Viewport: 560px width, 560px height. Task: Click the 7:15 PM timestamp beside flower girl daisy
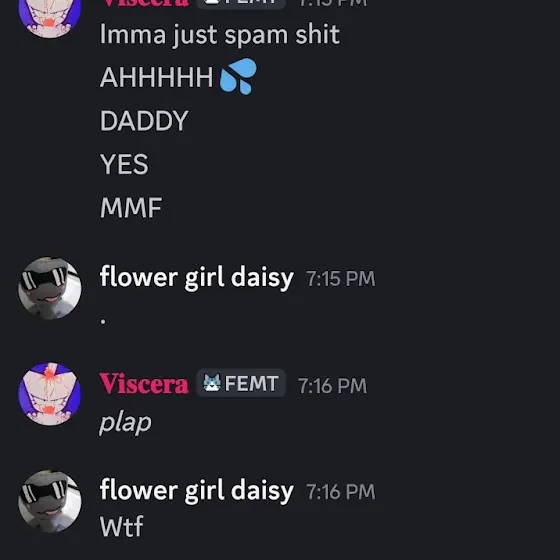pyautogui.click(x=341, y=279)
